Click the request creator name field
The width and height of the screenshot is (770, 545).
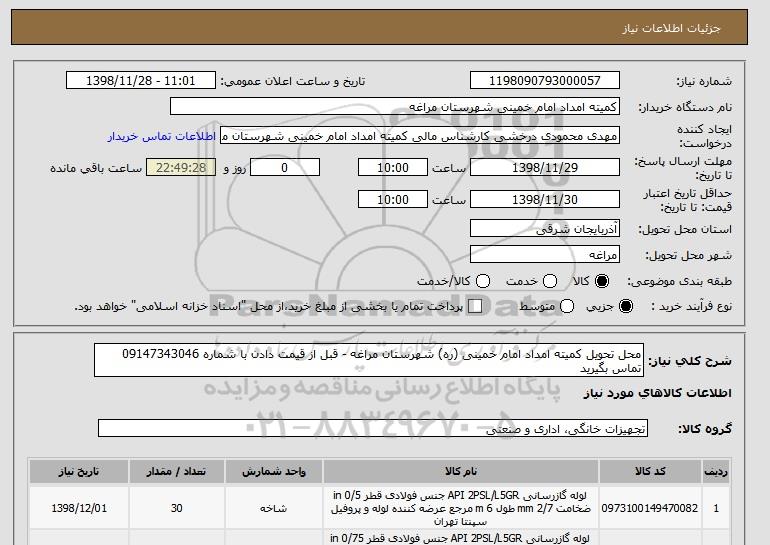click(x=420, y=136)
